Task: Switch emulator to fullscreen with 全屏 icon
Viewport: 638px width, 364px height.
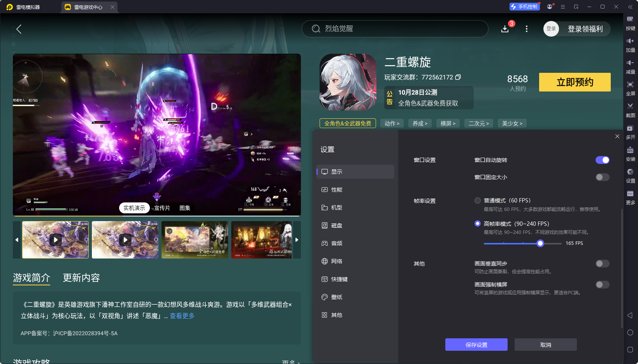Action: pyautogui.click(x=631, y=88)
